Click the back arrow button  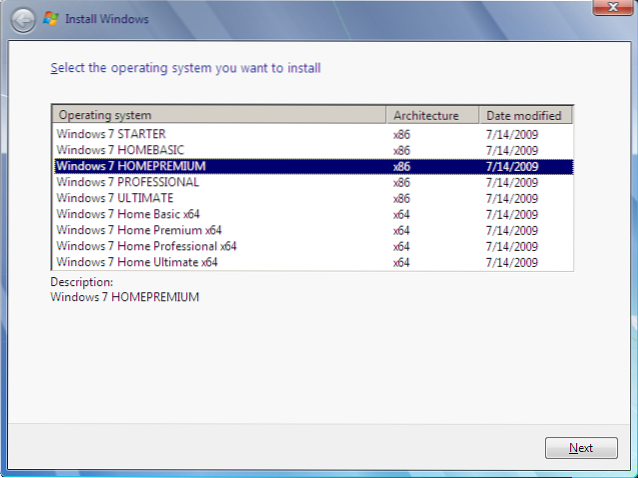click(22, 18)
